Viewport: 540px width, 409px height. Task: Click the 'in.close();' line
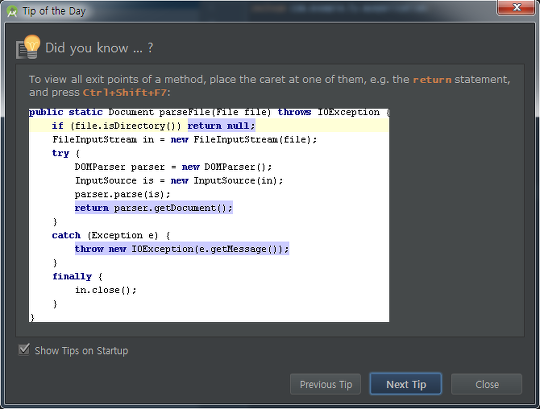[106, 290]
